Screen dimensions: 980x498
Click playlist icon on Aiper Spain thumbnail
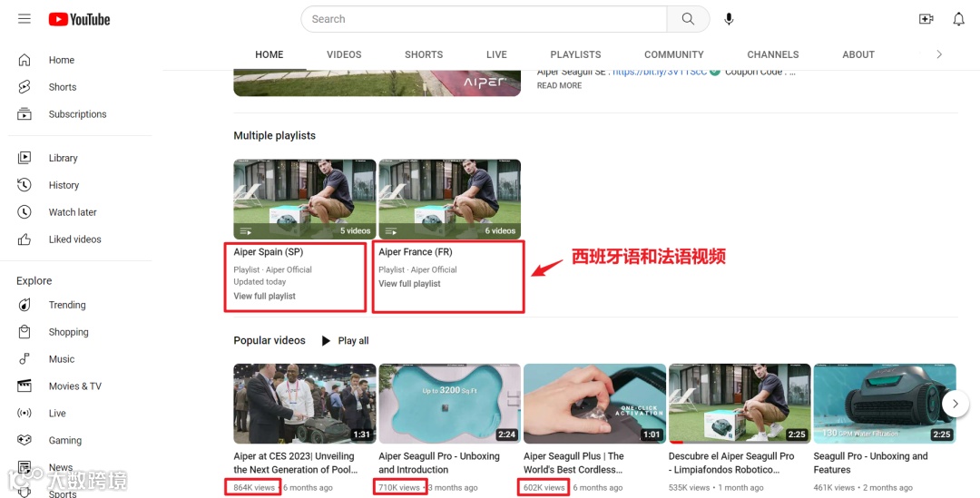click(246, 231)
